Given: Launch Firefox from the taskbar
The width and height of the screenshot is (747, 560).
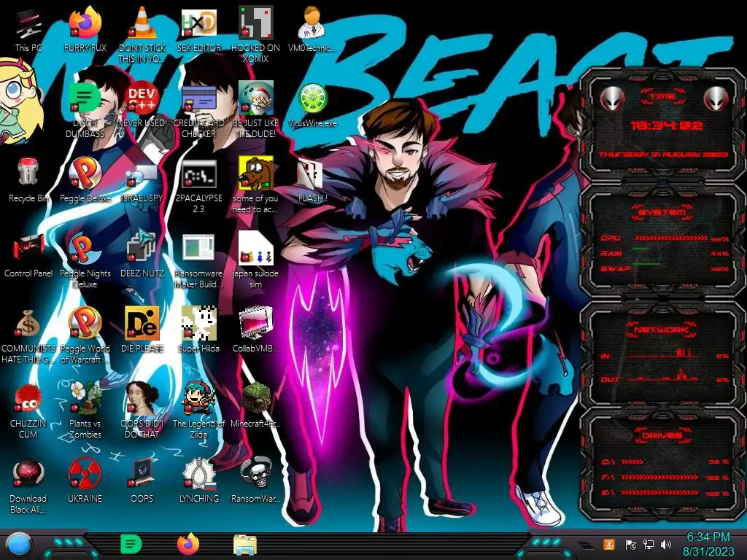Looking at the screenshot, I should [188, 544].
